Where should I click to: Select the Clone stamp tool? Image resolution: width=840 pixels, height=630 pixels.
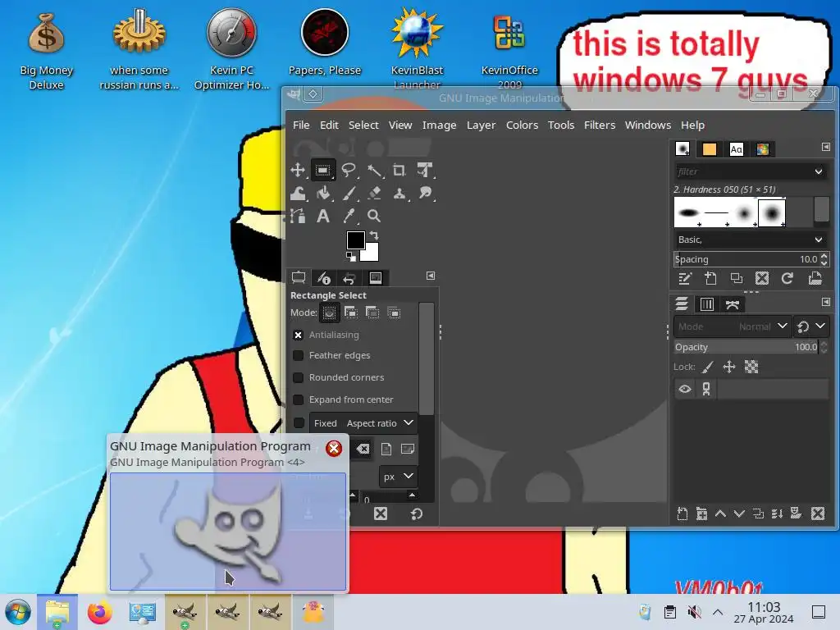(x=399, y=194)
